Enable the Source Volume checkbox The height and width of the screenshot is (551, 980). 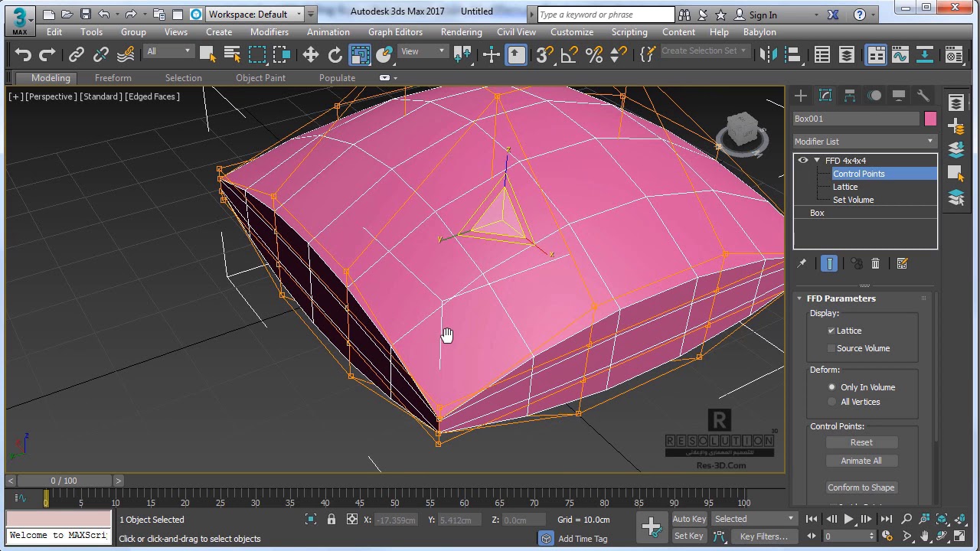(831, 348)
